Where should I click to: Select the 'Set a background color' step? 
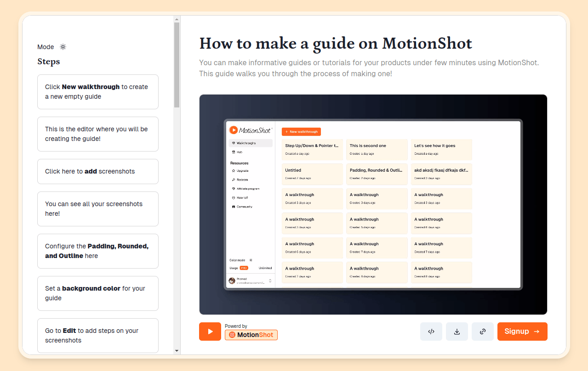pyautogui.click(x=98, y=293)
